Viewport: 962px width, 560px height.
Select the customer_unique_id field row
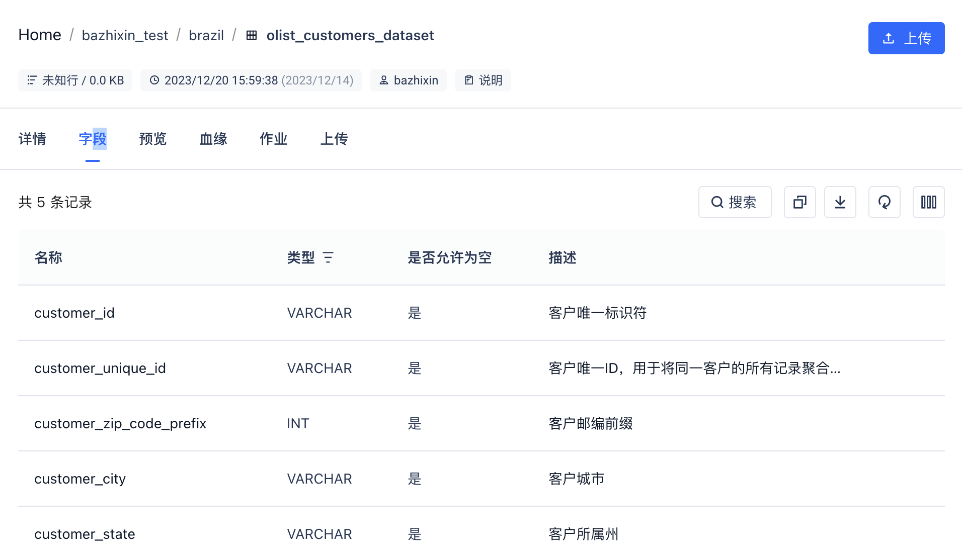[x=100, y=368]
